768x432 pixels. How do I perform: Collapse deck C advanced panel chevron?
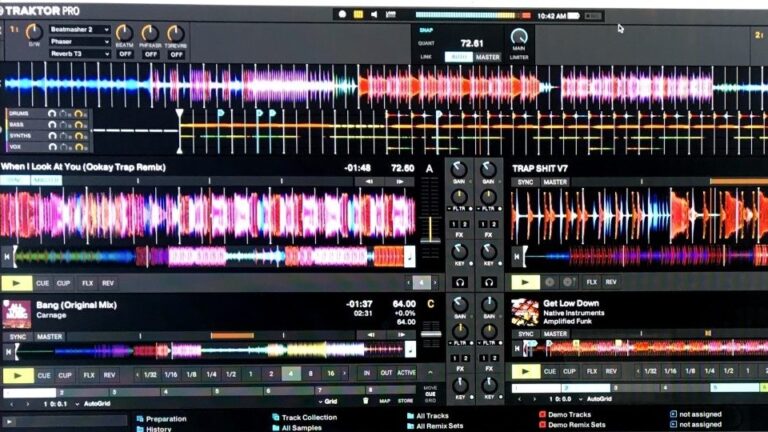pos(430,373)
